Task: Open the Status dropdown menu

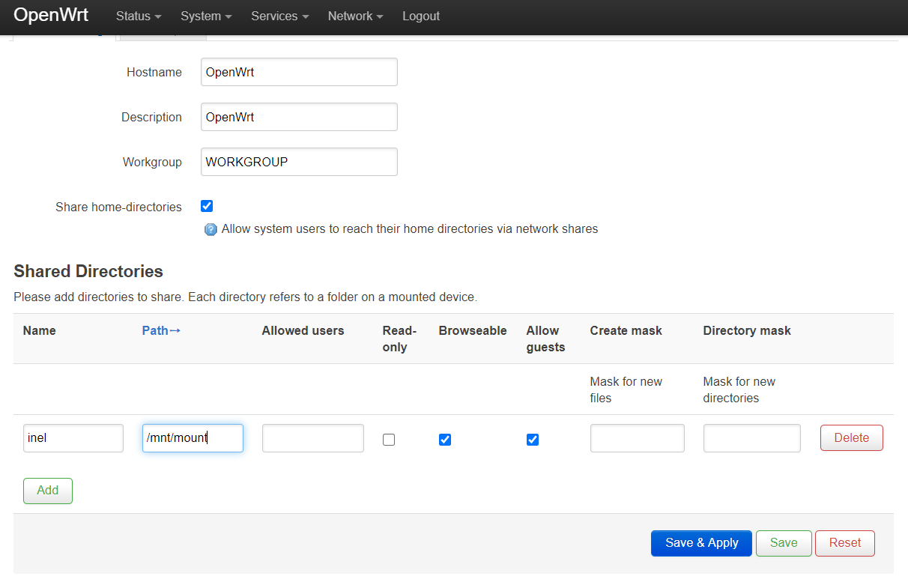Action: point(139,16)
